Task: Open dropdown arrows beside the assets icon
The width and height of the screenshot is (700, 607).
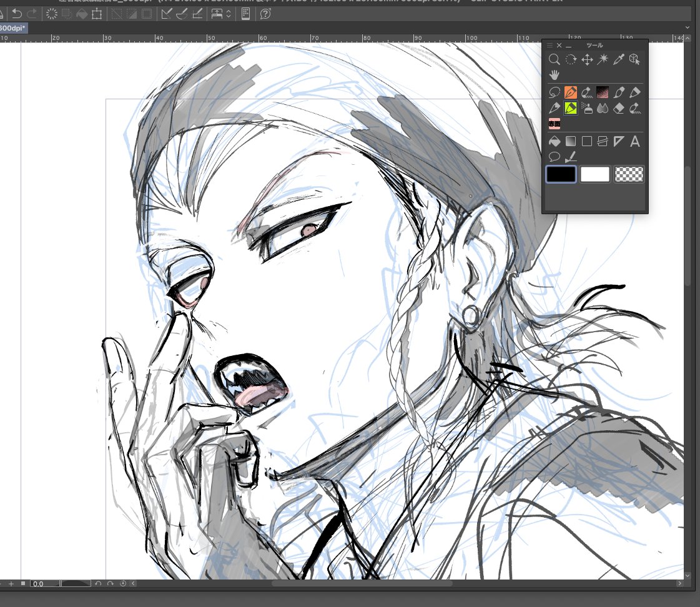Action: [x=229, y=14]
